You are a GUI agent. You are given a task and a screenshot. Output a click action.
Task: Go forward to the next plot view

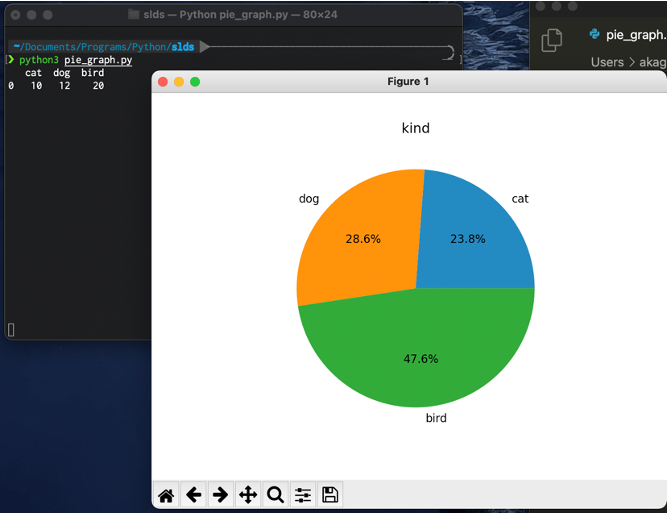[221, 495]
